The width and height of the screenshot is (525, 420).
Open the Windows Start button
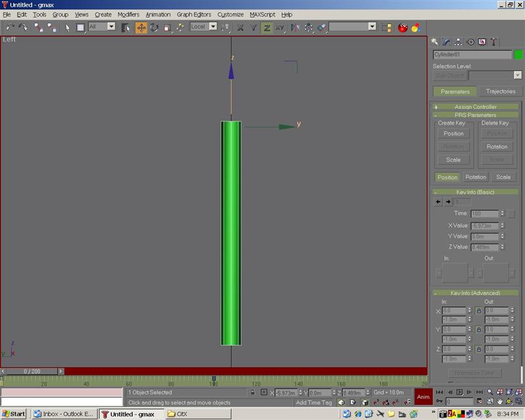click(x=13, y=414)
